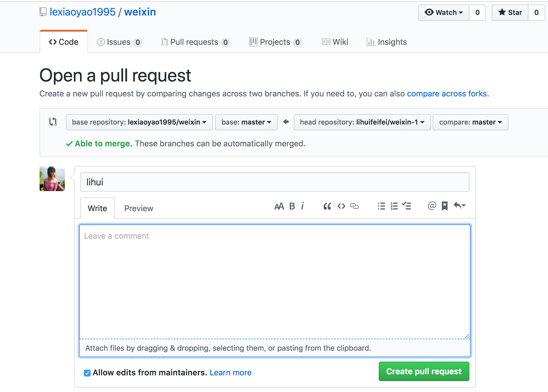This screenshot has width=548, height=392.
Task: Click the 'Able to merge.' status text
Action: point(103,143)
